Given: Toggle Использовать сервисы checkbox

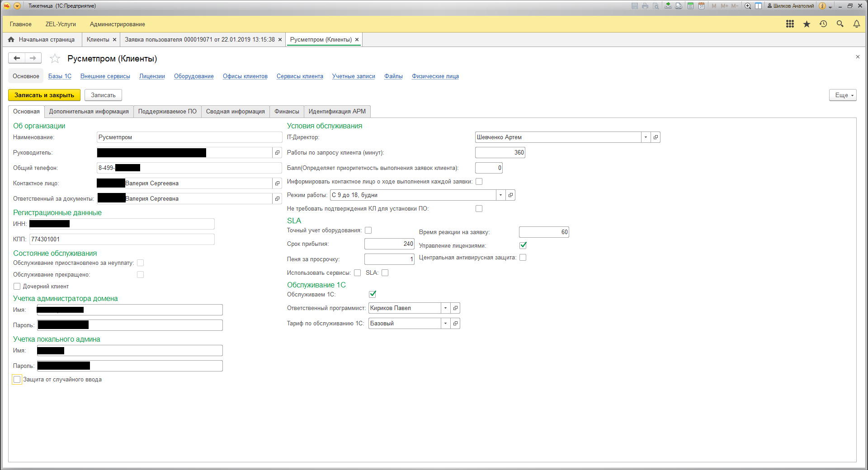Looking at the screenshot, I should pos(358,273).
